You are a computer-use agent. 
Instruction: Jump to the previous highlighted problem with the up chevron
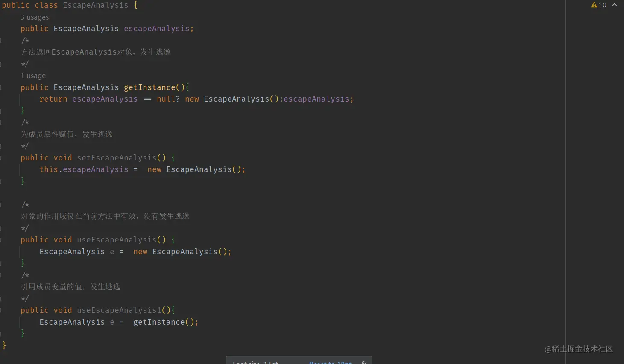tap(615, 5)
